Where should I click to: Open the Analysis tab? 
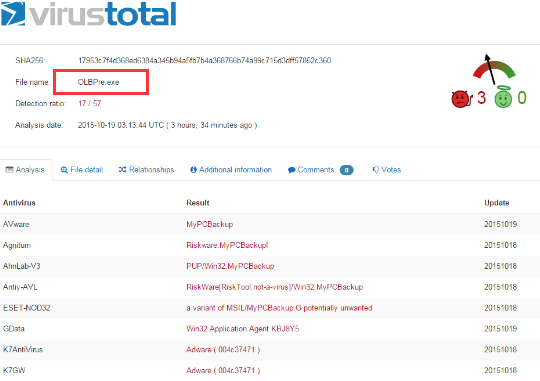tap(26, 170)
